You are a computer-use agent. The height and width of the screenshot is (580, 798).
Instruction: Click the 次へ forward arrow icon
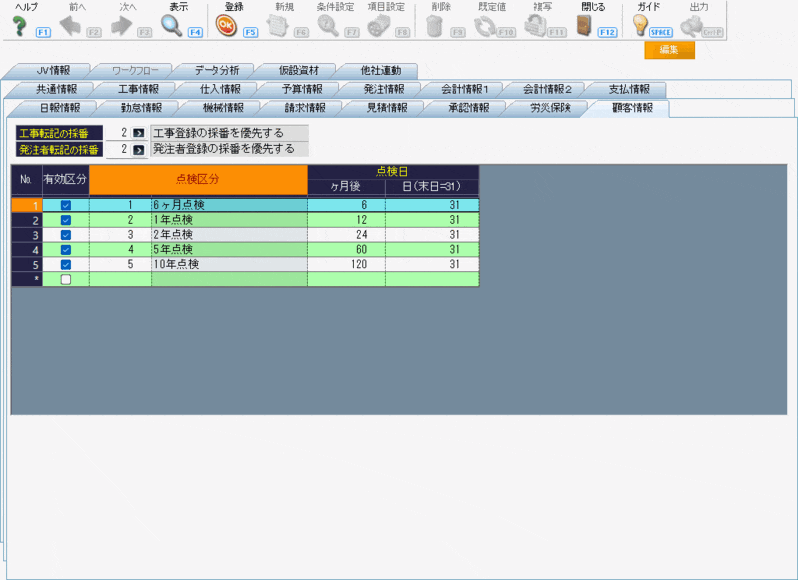click(x=122, y=26)
